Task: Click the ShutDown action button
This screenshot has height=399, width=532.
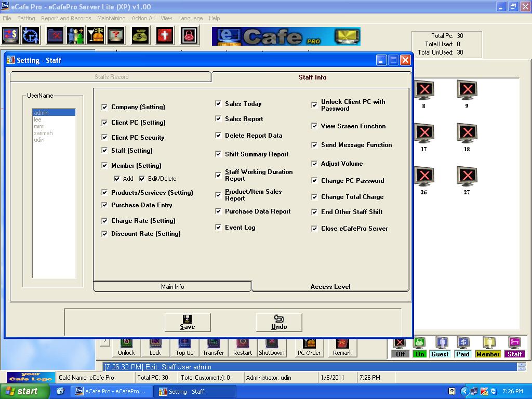Action: pyautogui.click(x=271, y=348)
